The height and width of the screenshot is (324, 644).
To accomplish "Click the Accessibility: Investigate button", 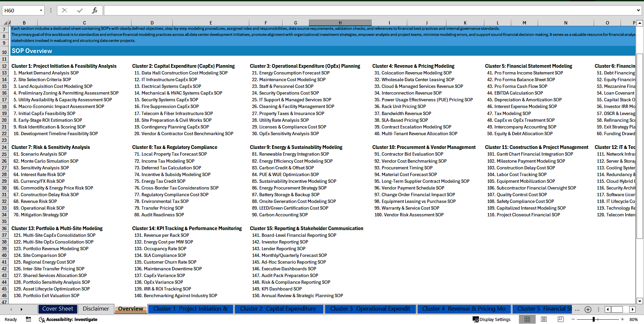I will point(68,319).
